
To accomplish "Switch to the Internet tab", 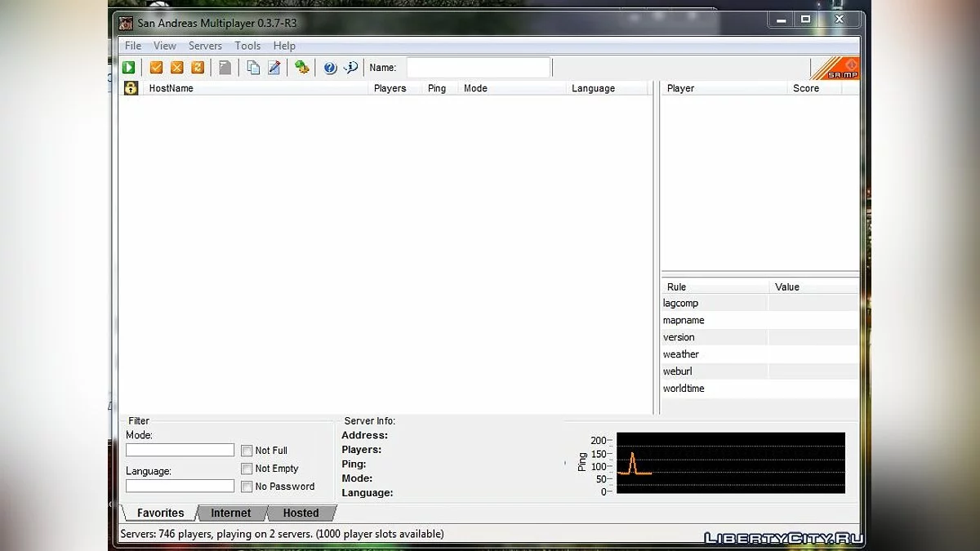I will point(231,513).
